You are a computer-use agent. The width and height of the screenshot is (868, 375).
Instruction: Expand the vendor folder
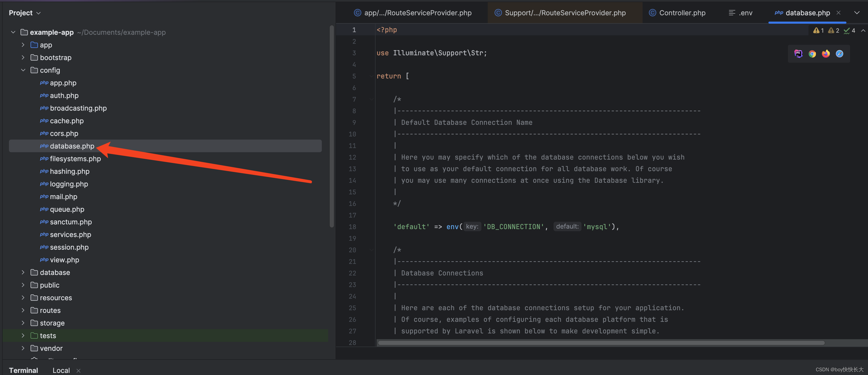coord(23,348)
